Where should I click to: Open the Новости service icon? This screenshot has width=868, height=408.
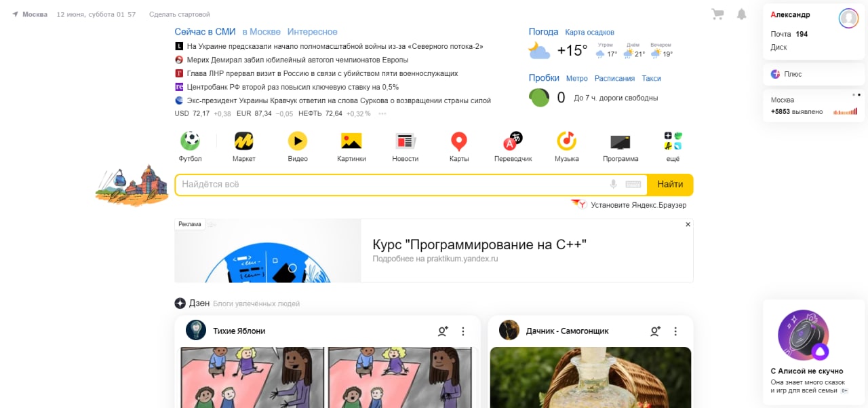point(406,141)
